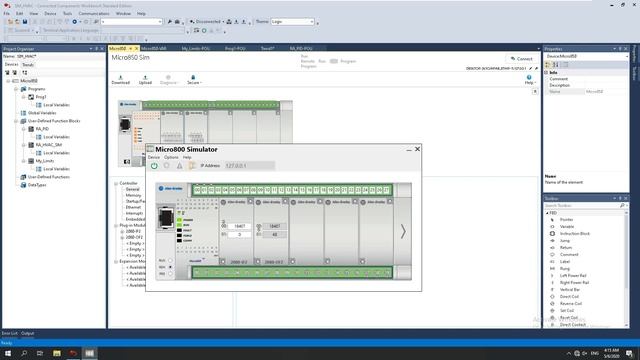Toggle input terminal 00 on simulator
This screenshot has width=640, height=360.
pyautogui.click(x=198, y=190)
